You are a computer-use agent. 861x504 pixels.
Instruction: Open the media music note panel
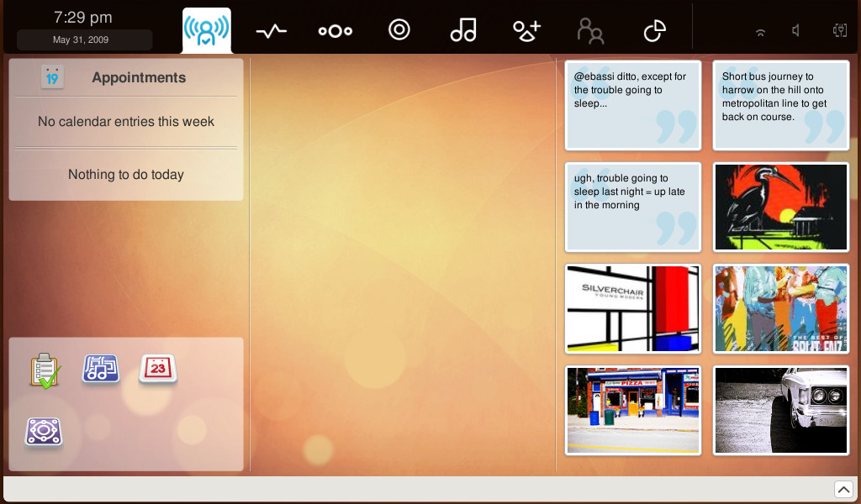pyautogui.click(x=463, y=29)
